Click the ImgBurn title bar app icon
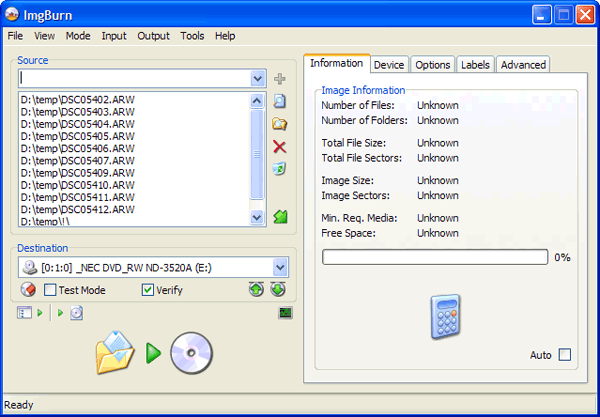This screenshot has height=417, width=600. coord(12,15)
